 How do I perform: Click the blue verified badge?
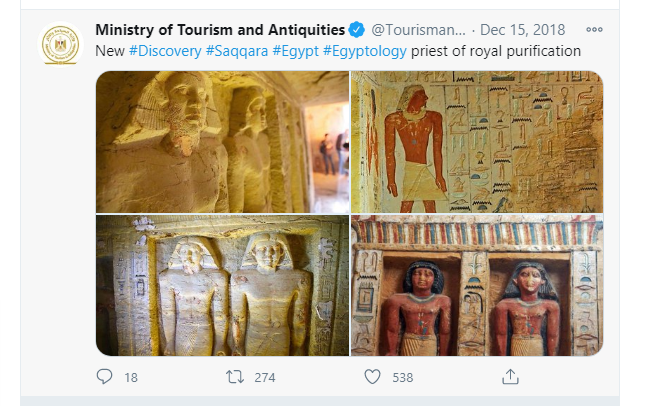356,30
